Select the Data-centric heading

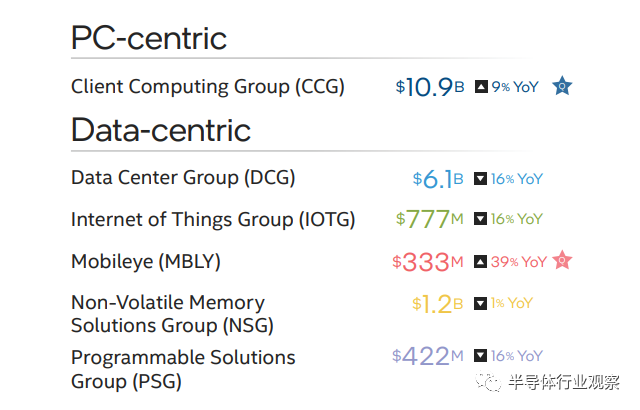[x=161, y=130]
